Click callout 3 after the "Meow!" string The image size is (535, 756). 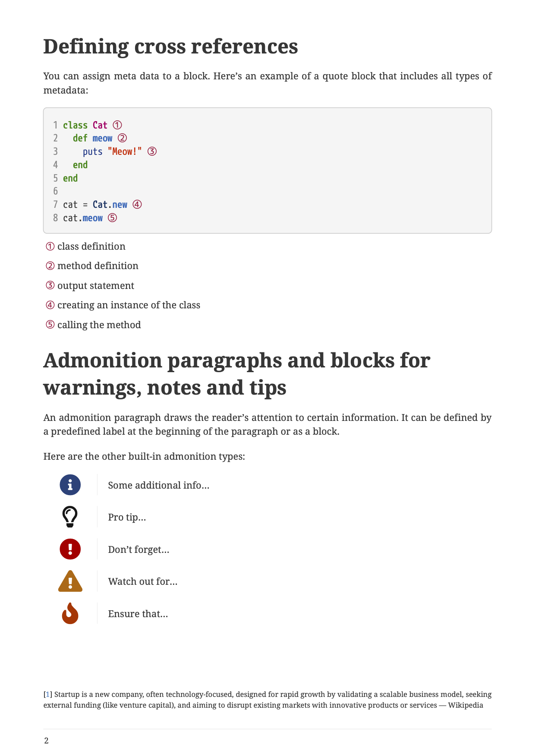[152, 151]
